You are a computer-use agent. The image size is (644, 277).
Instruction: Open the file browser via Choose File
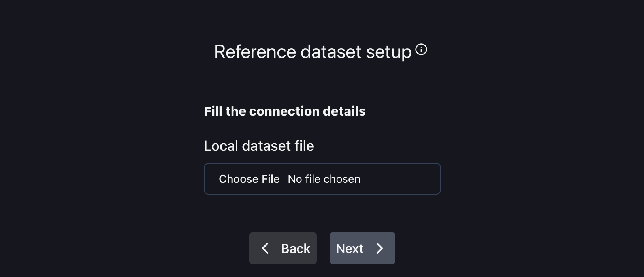pos(249,179)
